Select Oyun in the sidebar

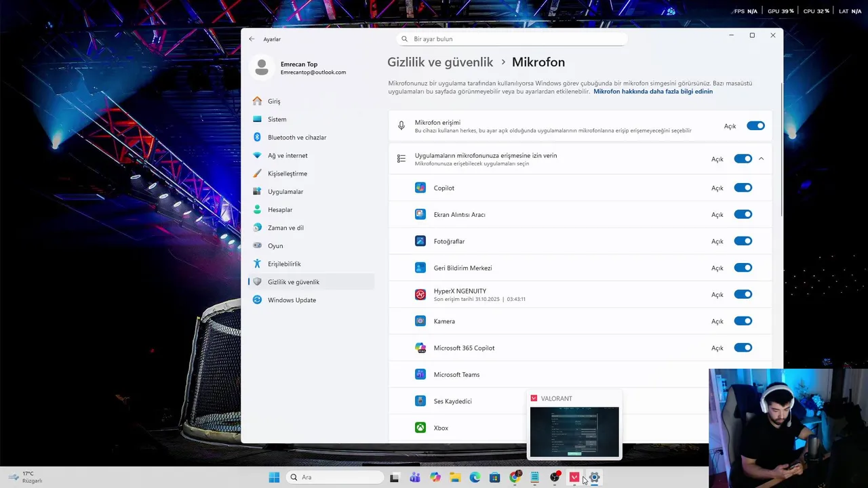(x=311, y=246)
